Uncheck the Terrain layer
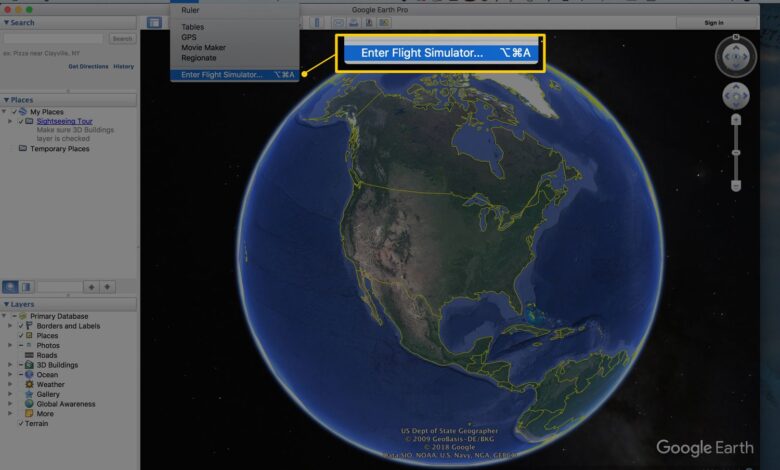Screen dimensions: 780x470 click(21, 423)
